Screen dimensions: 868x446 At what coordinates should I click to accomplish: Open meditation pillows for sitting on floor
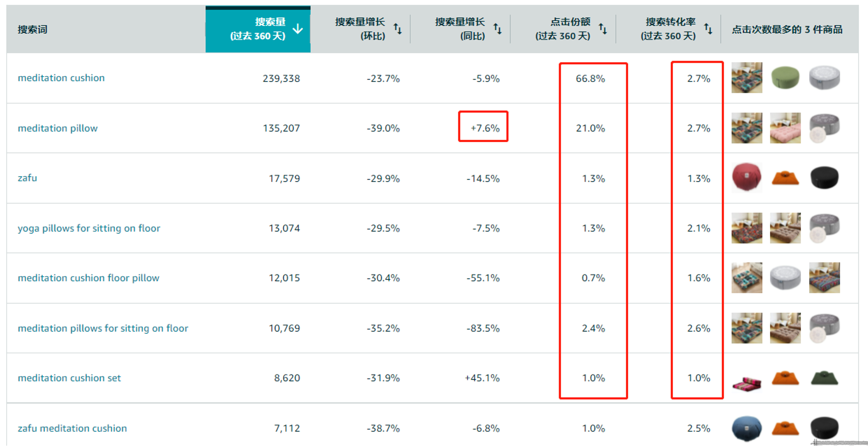tap(102, 328)
